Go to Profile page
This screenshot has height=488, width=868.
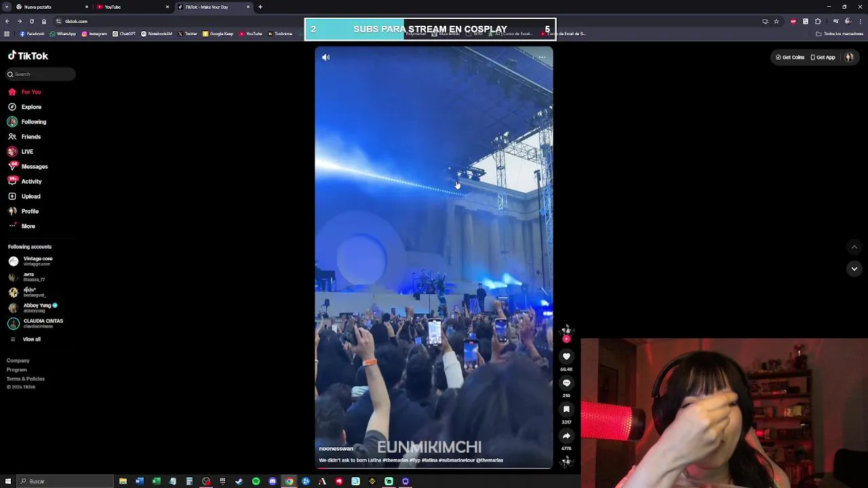coord(24,211)
